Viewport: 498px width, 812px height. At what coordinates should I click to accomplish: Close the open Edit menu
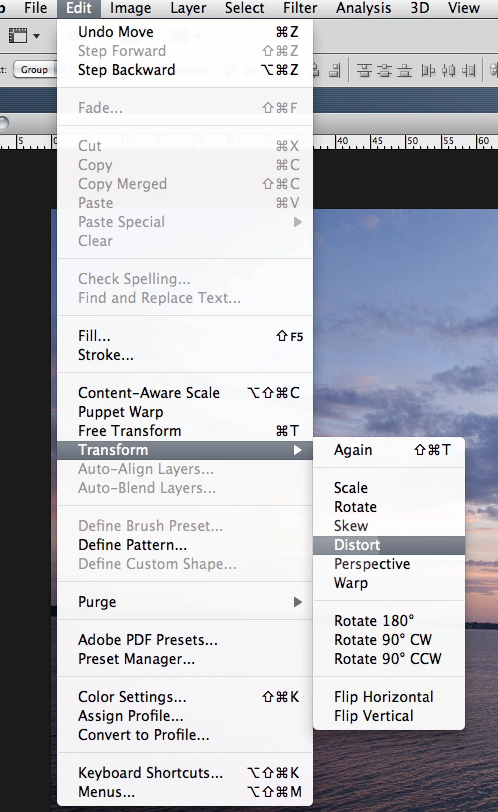click(x=79, y=8)
